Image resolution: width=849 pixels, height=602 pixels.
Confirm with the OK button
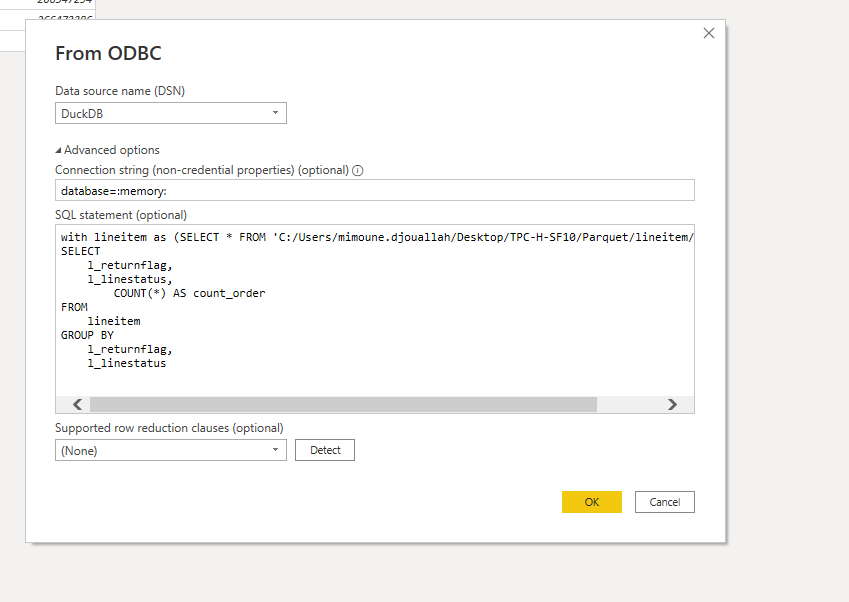(591, 502)
